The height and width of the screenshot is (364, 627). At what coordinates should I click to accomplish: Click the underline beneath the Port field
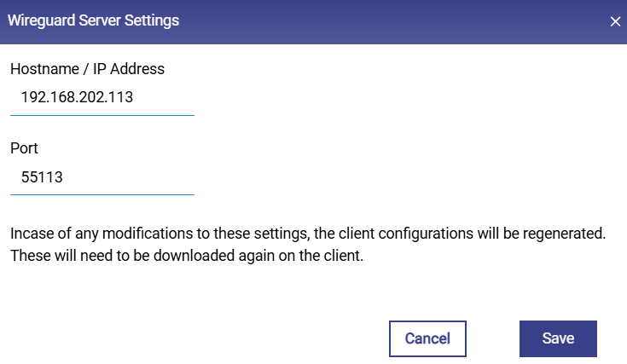coord(102,194)
